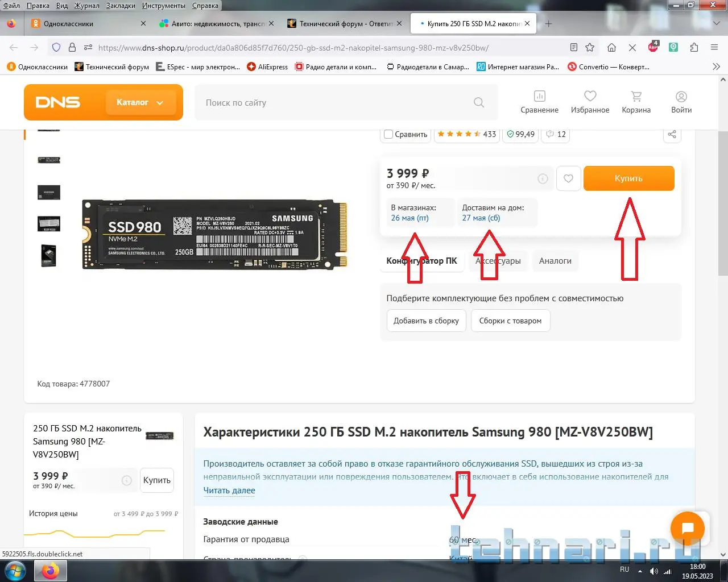
Task: Click Сборки с товаром button
Action: coord(510,321)
